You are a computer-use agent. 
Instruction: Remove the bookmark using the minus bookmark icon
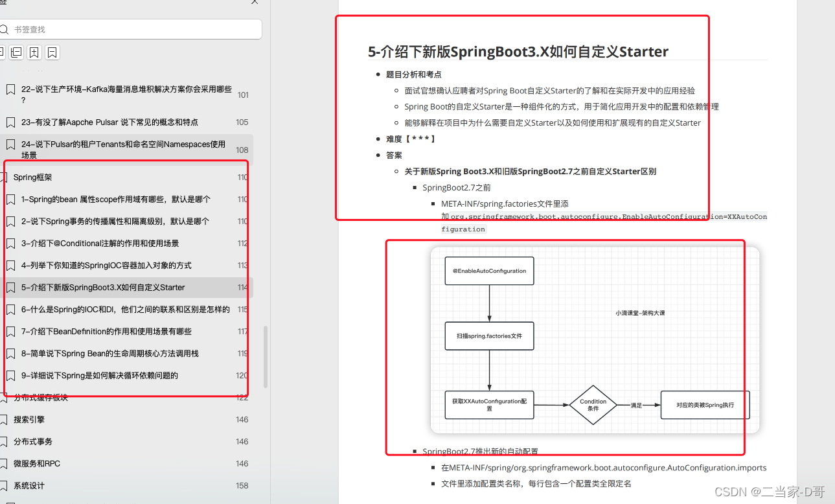[52, 52]
